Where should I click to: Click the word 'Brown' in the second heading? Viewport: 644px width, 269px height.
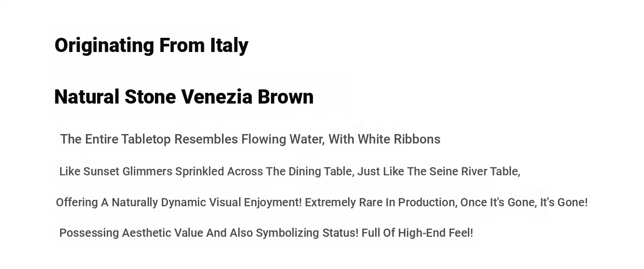[x=286, y=97]
